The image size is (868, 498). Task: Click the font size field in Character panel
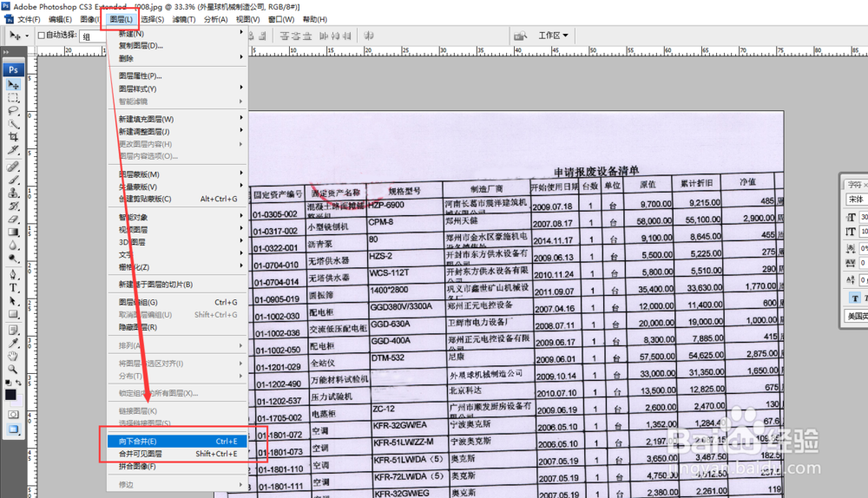[x=863, y=218]
